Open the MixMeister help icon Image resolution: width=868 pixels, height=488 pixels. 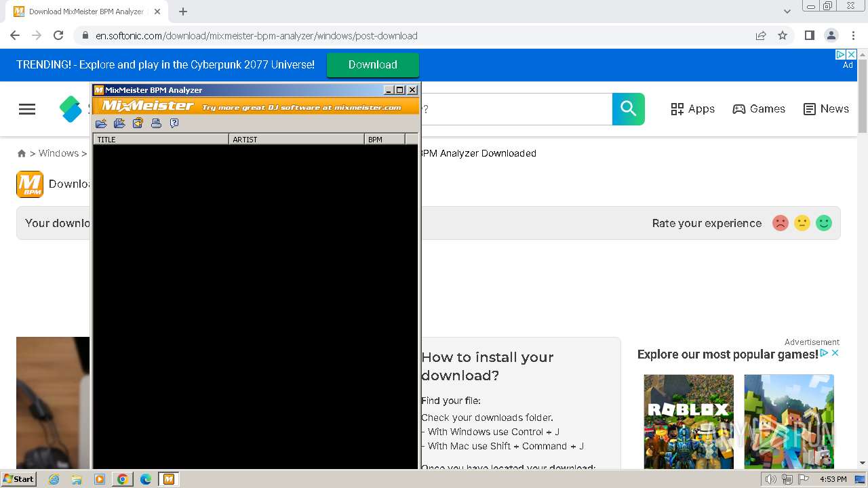click(x=174, y=123)
